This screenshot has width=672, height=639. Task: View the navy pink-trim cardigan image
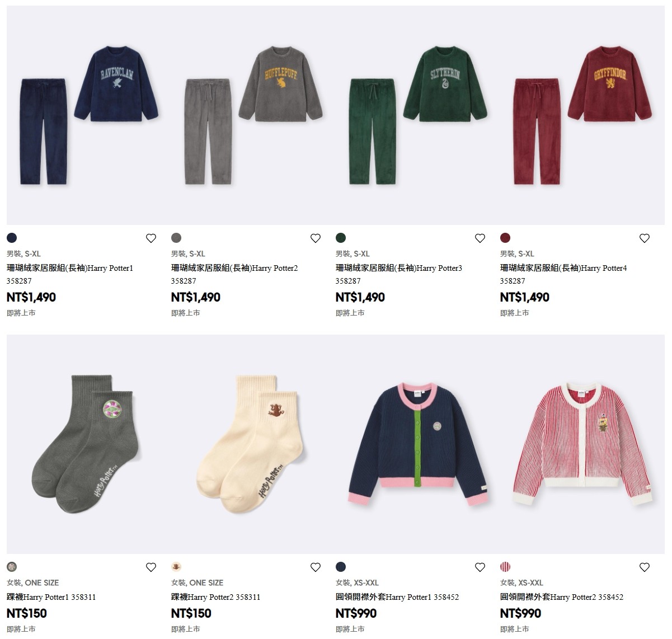[418, 444]
